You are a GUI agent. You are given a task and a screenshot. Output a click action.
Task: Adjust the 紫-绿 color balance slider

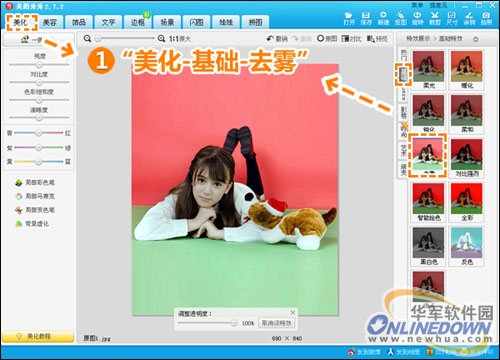[x=39, y=147]
